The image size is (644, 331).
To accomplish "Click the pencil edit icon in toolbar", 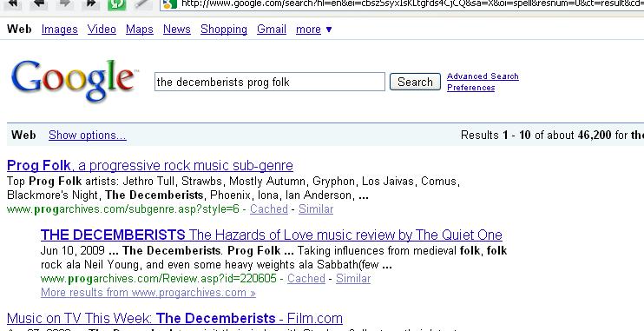I will tap(142, 3).
